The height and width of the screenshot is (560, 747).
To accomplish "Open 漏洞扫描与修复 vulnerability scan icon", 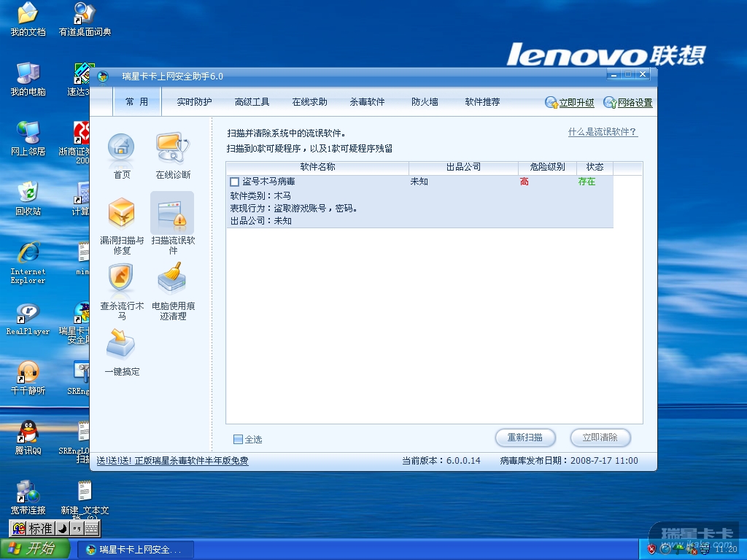I will click(x=122, y=212).
